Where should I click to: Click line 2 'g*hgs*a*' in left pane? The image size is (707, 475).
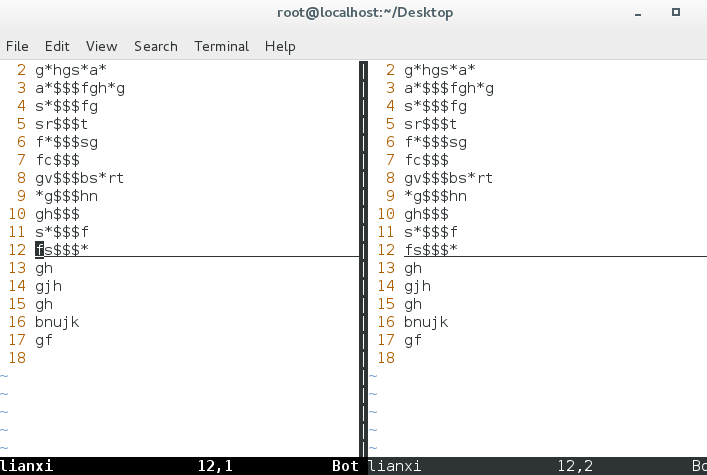[71, 70]
